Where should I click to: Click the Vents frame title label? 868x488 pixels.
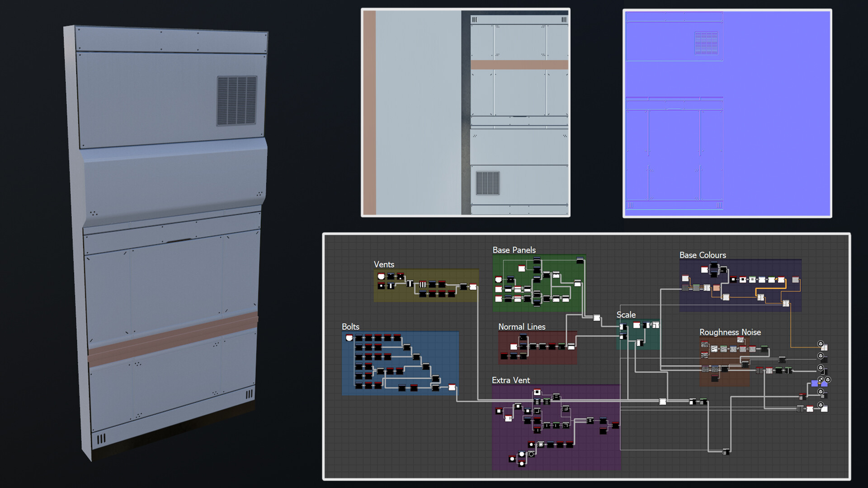(x=384, y=265)
